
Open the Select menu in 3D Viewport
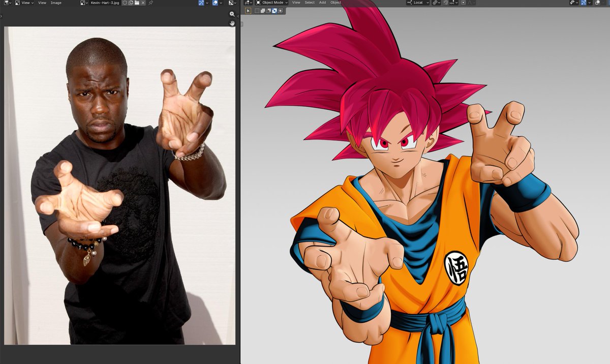(x=310, y=3)
